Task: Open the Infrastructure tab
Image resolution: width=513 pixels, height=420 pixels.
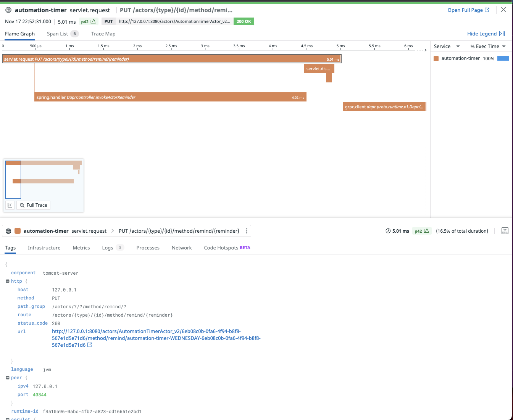Action: [44, 248]
